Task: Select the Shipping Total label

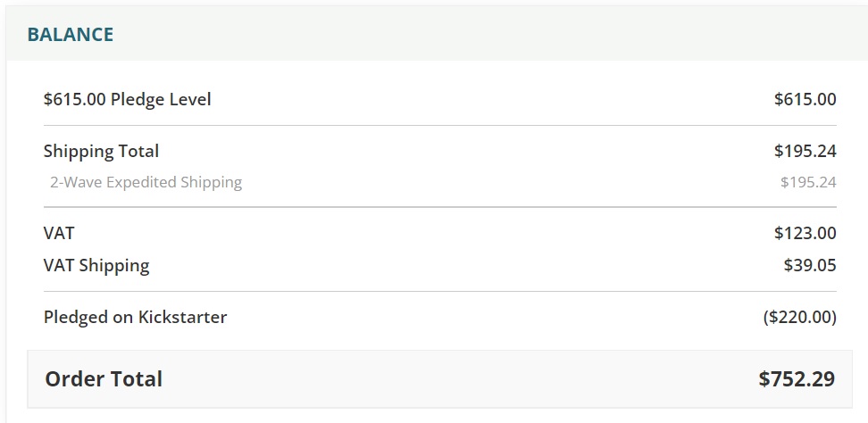Action: (x=101, y=151)
